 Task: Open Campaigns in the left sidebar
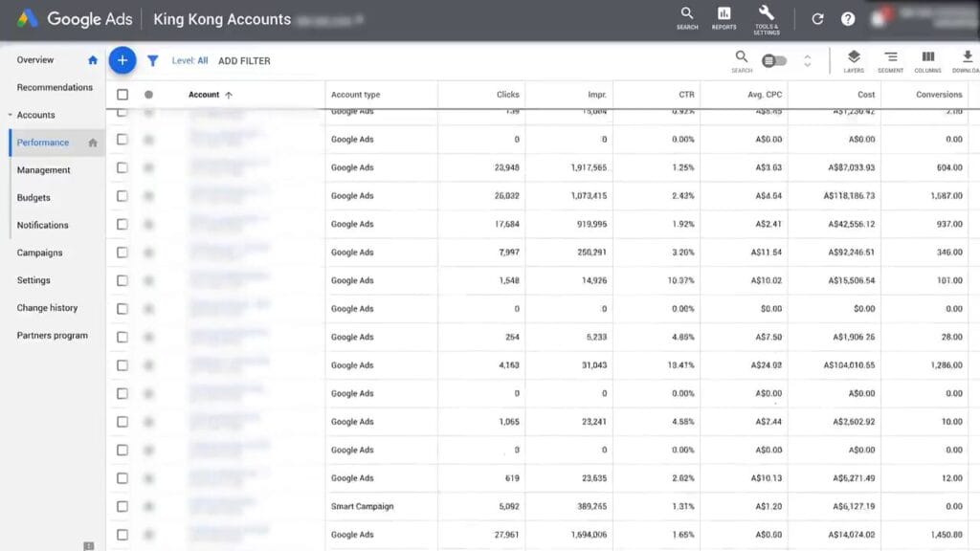[x=39, y=253]
